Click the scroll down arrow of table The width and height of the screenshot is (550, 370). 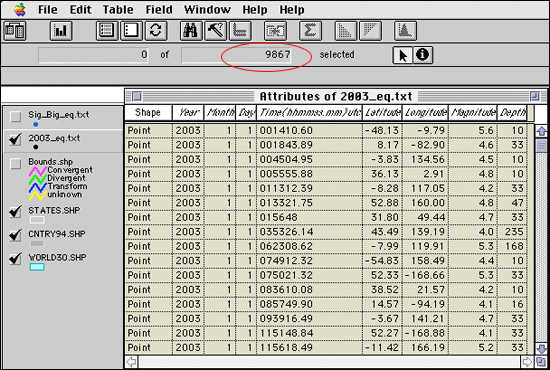(541, 349)
